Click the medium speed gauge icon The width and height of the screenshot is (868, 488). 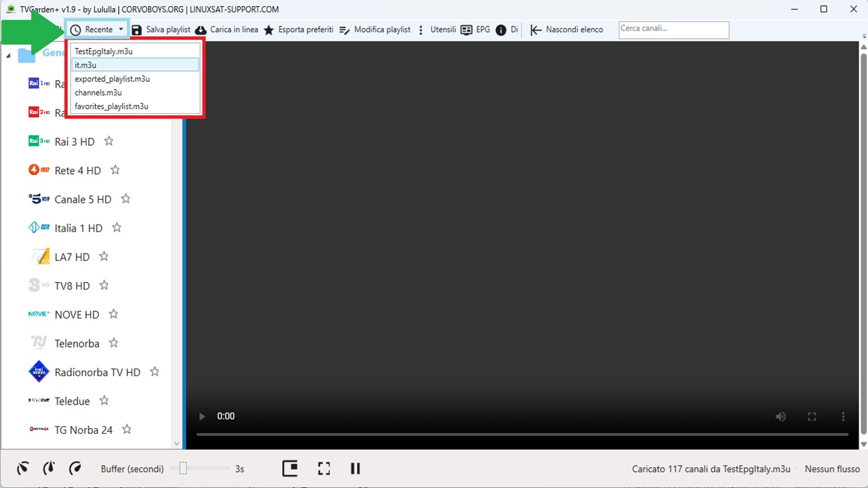click(49, 468)
